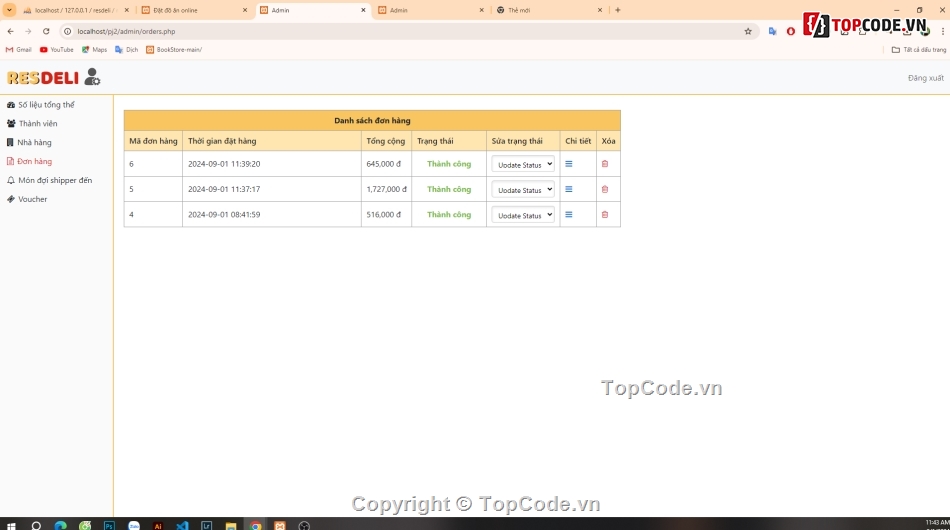This screenshot has width=950, height=530.
Task: Go to 'Nhà hàng' sidebar section
Action: click(x=34, y=143)
